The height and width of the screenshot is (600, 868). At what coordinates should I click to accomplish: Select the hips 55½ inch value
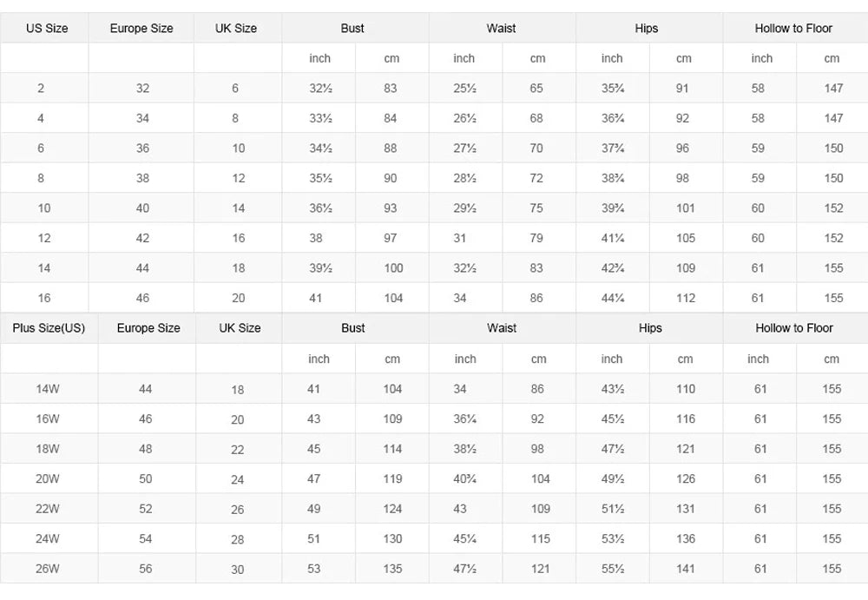(613, 569)
